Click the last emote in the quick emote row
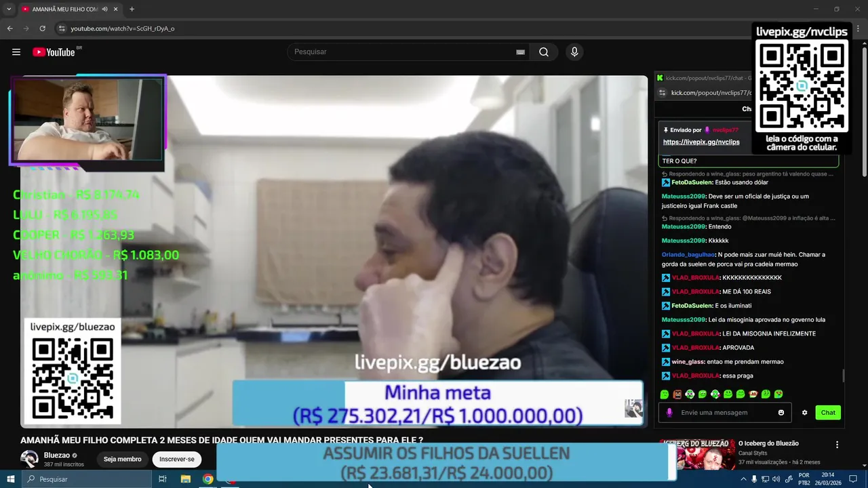This screenshot has height=488, width=868. 779,394
